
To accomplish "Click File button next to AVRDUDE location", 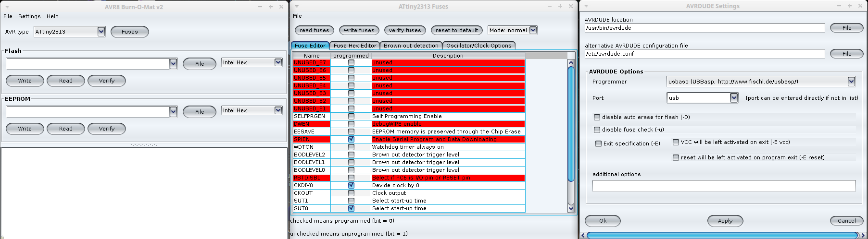I will (x=847, y=28).
